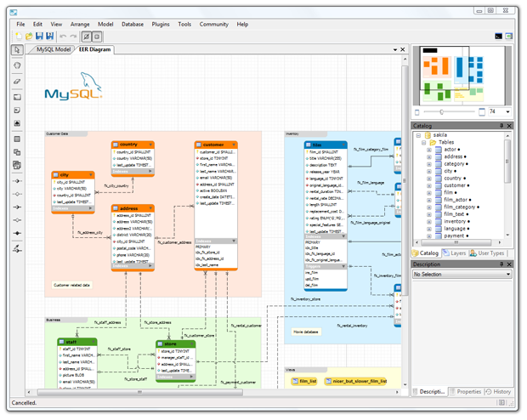Select the new table tool
This screenshot has height=420, width=527.
pos(17,139)
